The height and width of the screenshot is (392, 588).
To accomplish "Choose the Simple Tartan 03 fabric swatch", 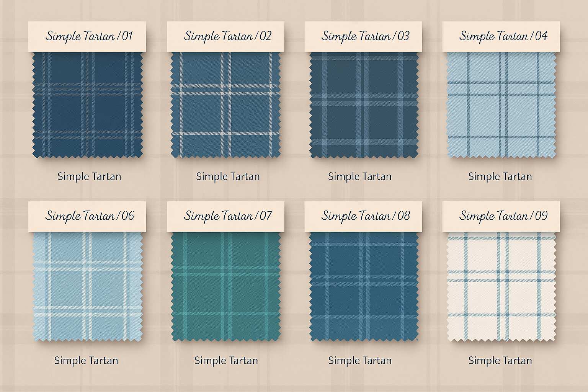I will [363, 105].
